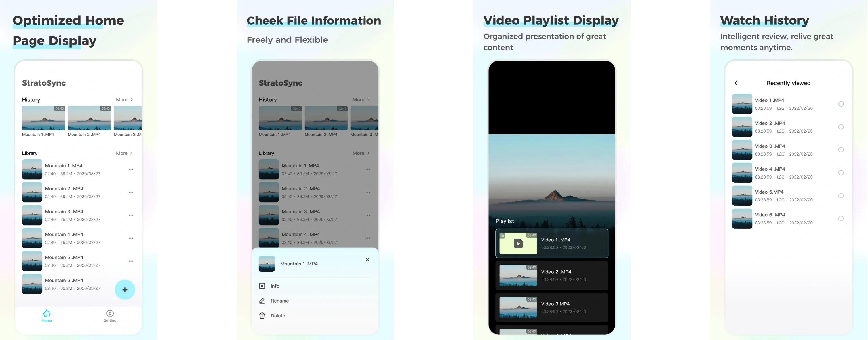Select the Info menu entry
868x340 pixels.
[x=275, y=286]
